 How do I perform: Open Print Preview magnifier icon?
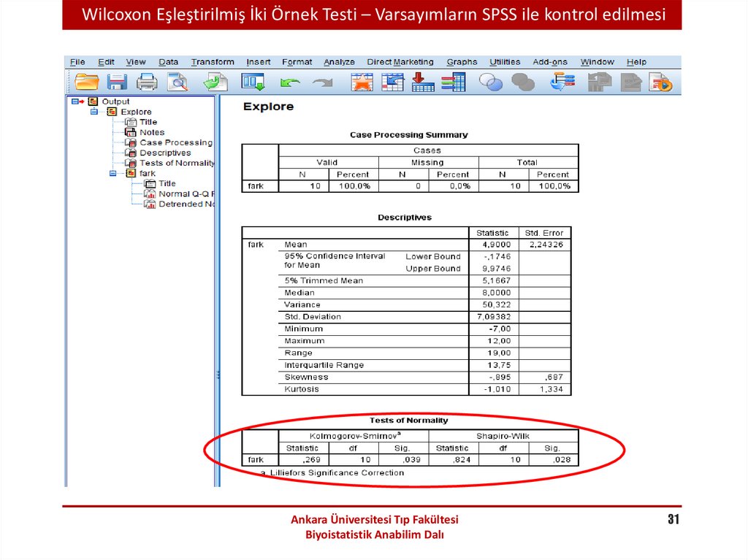[177, 82]
